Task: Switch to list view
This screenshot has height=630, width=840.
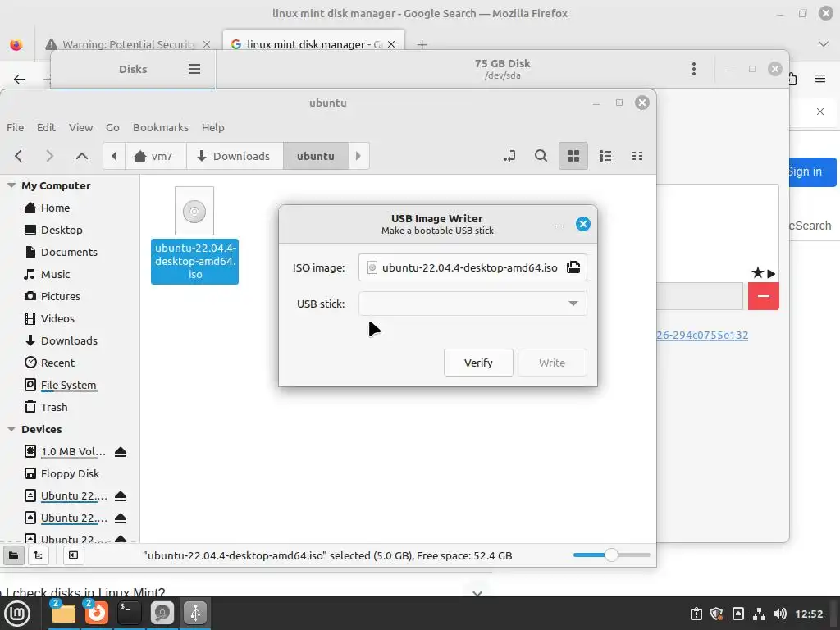Action: [605, 156]
